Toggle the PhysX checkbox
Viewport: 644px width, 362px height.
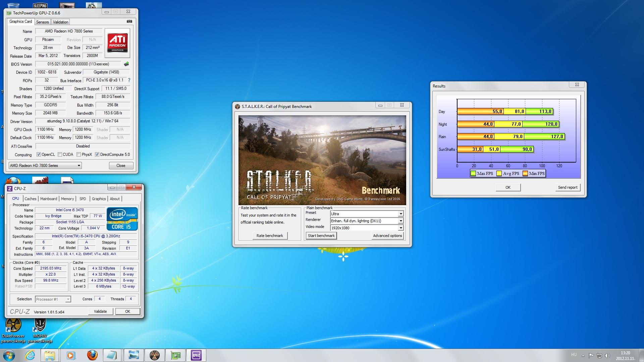(78, 155)
